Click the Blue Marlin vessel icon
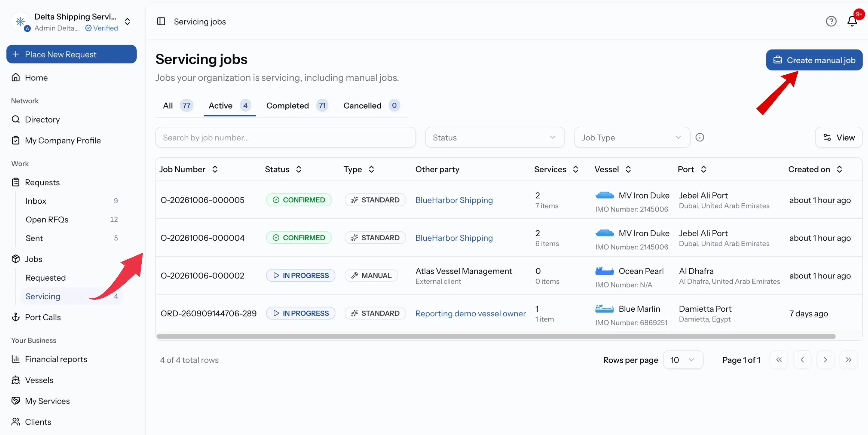 [604, 309]
